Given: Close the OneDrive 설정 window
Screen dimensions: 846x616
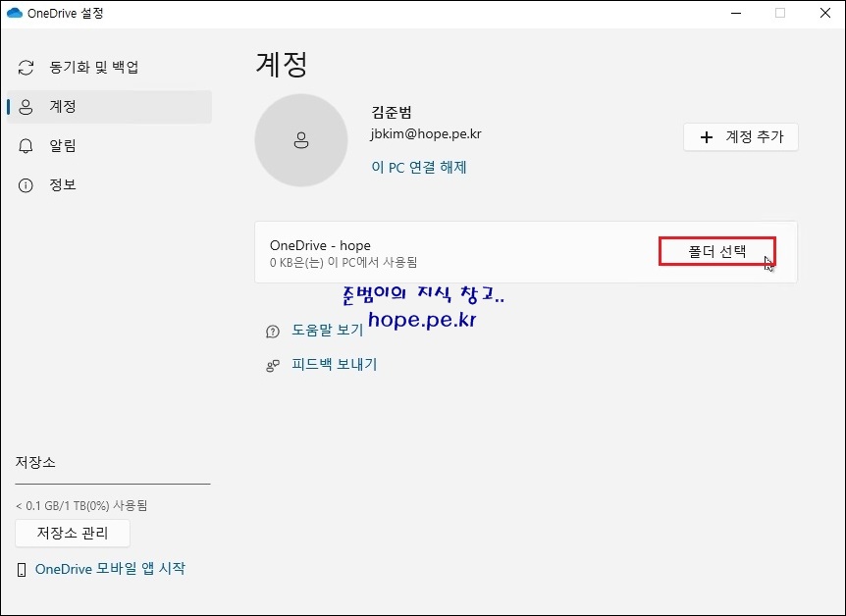Looking at the screenshot, I should pos(825,13).
